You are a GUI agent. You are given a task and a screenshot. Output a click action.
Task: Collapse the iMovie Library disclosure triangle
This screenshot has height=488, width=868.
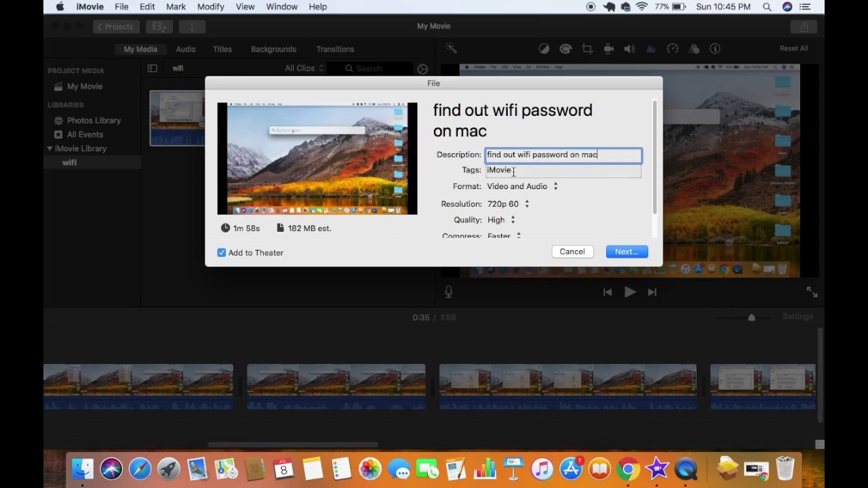[50, 148]
